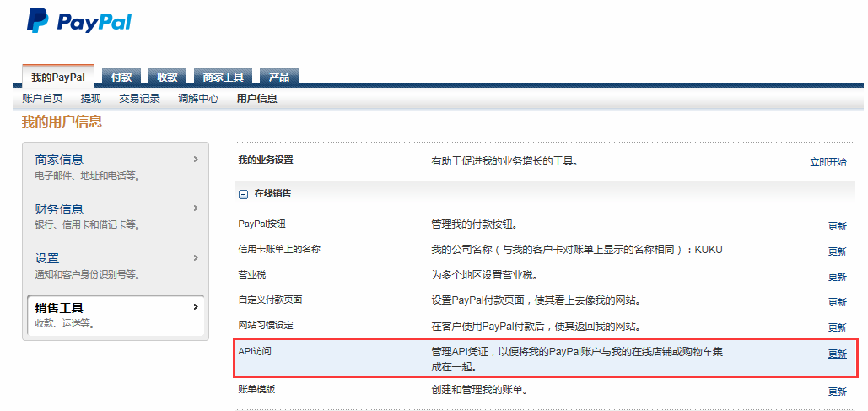Viewport: 868px width, 411px height.
Task: Click subtitle 通知和客户身份识别号等
Action: pyautogui.click(x=87, y=275)
